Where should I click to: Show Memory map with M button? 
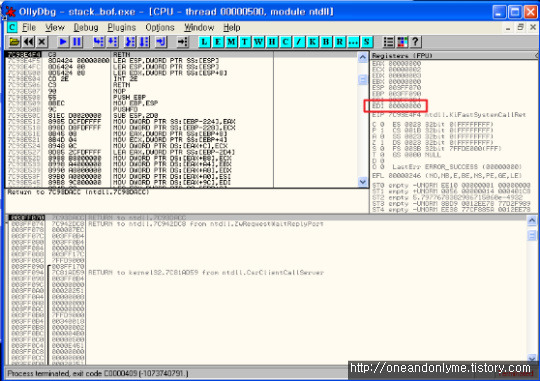(231, 42)
